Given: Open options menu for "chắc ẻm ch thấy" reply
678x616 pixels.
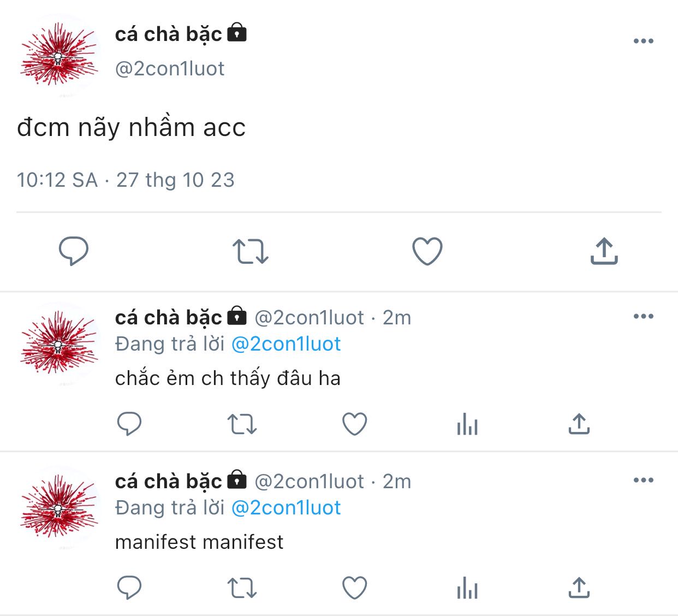Looking at the screenshot, I should click(644, 316).
